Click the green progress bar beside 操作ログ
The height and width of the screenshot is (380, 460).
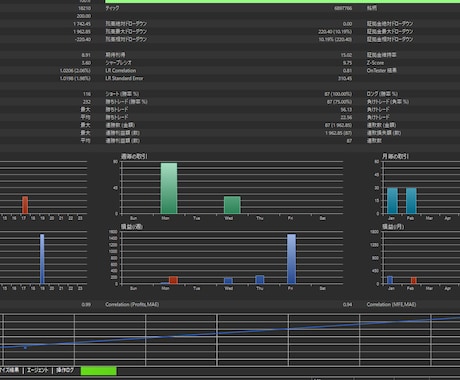coord(99,371)
